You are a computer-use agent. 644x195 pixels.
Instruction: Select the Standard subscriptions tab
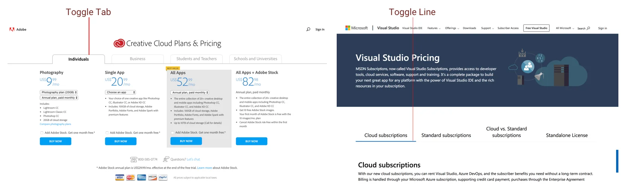pyautogui.click(x=446, y=135)
